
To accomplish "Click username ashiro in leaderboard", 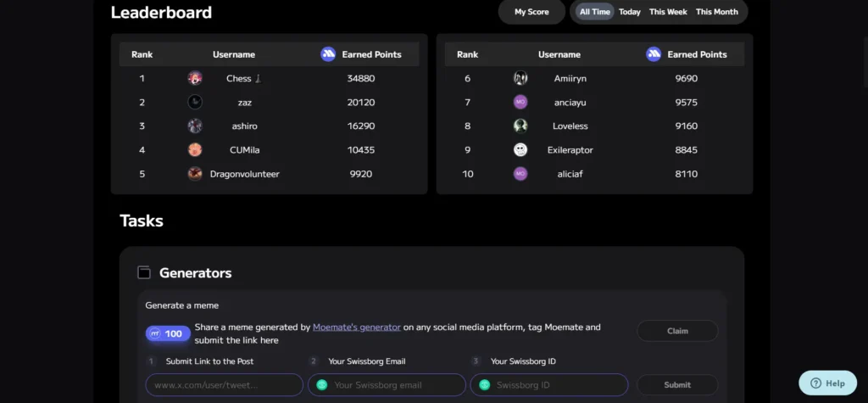I will tap(245, 126).
